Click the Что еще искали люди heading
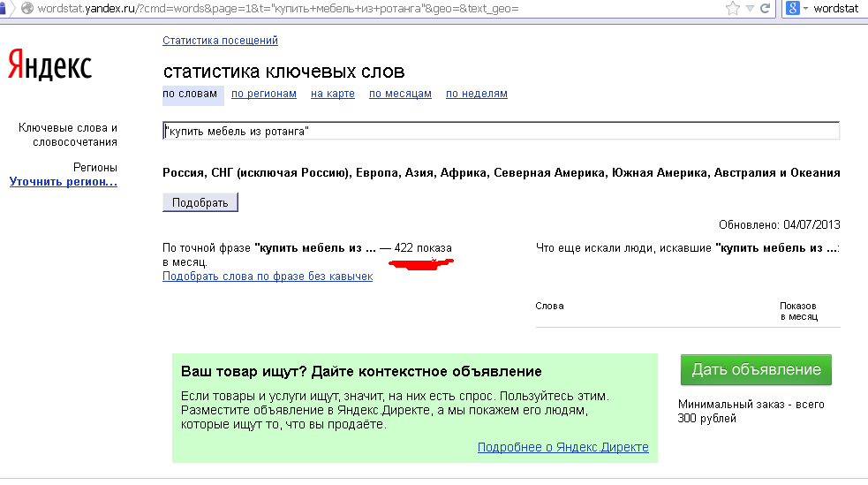Screen dimensions: 868x485 point(688,248)
